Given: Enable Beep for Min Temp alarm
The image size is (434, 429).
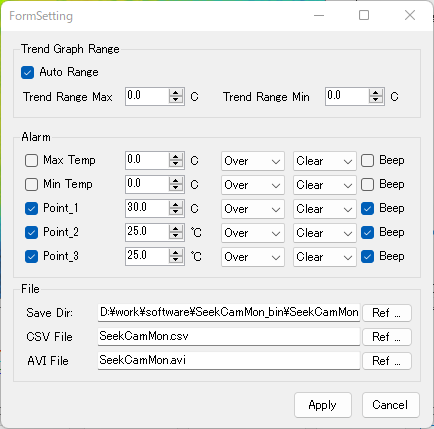Looking at the screenshot, I should point(367,184).
